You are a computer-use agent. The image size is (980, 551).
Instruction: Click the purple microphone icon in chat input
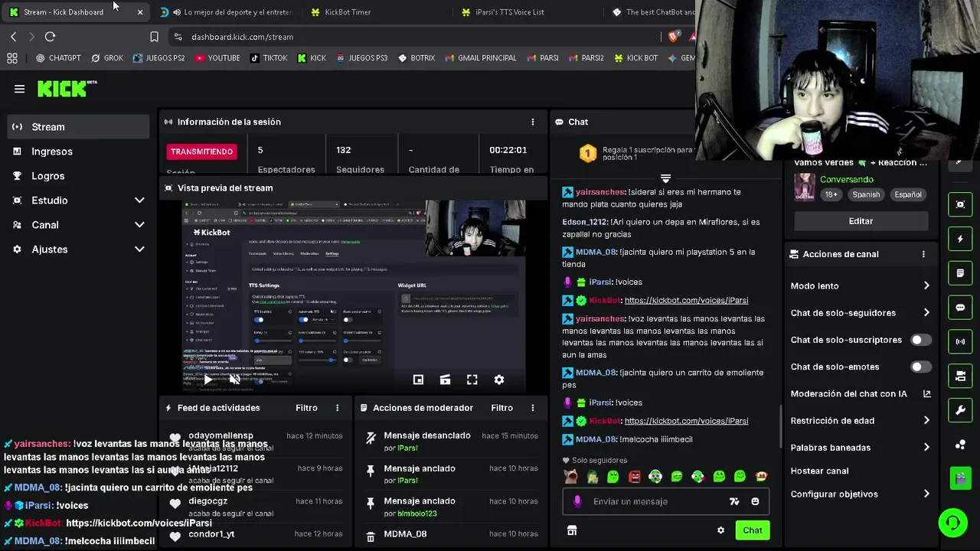[577, 501]
